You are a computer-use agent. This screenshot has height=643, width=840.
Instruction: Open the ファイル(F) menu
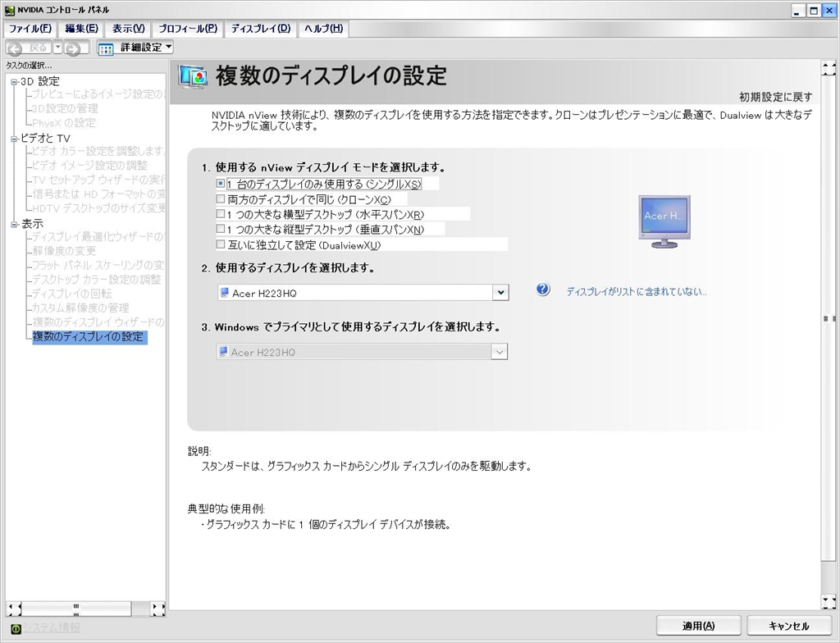pos(30,29)
